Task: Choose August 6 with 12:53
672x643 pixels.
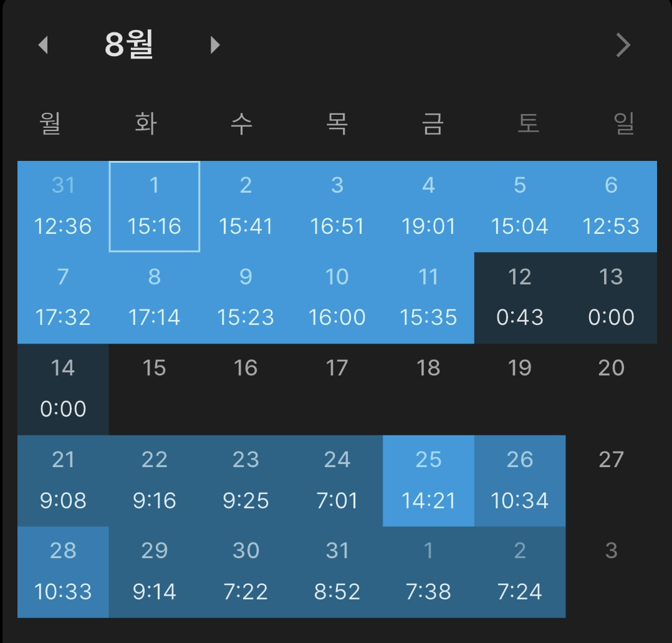Action: [x=611, y=206]
